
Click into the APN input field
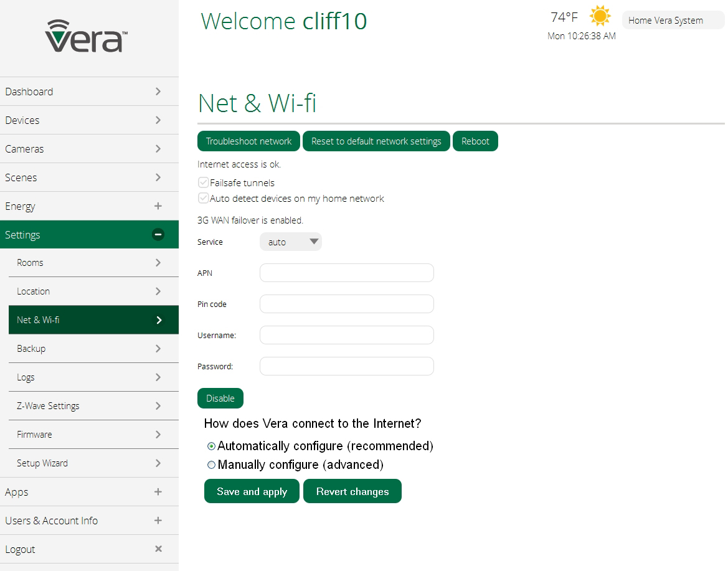346,273
